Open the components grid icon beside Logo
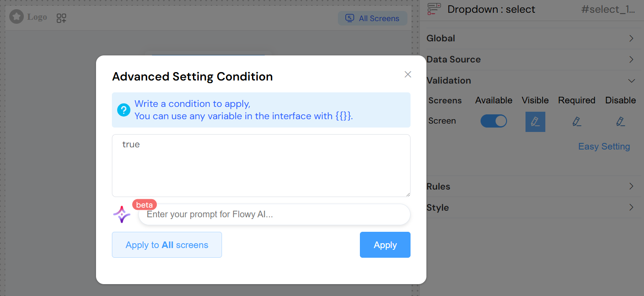The width and height of the screenshot is (644, 296). point(61,18)
